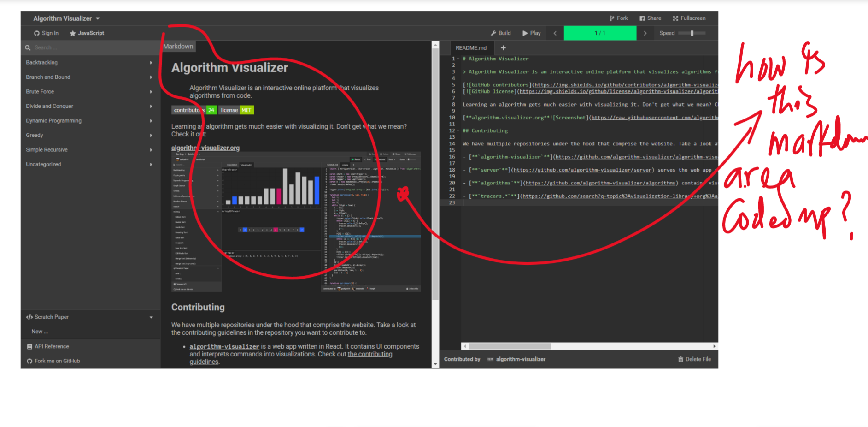
Task: Expand the Brute Force category
Action: [90, 91]
